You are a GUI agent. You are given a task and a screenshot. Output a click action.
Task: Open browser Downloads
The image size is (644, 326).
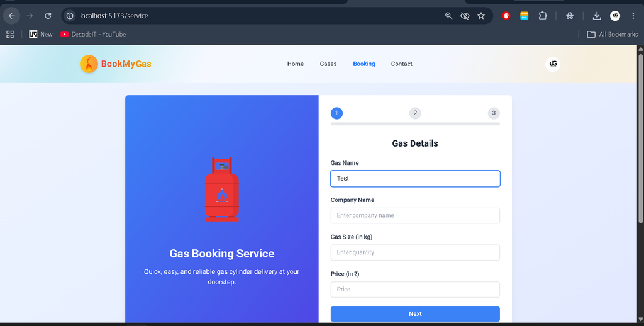597,16
